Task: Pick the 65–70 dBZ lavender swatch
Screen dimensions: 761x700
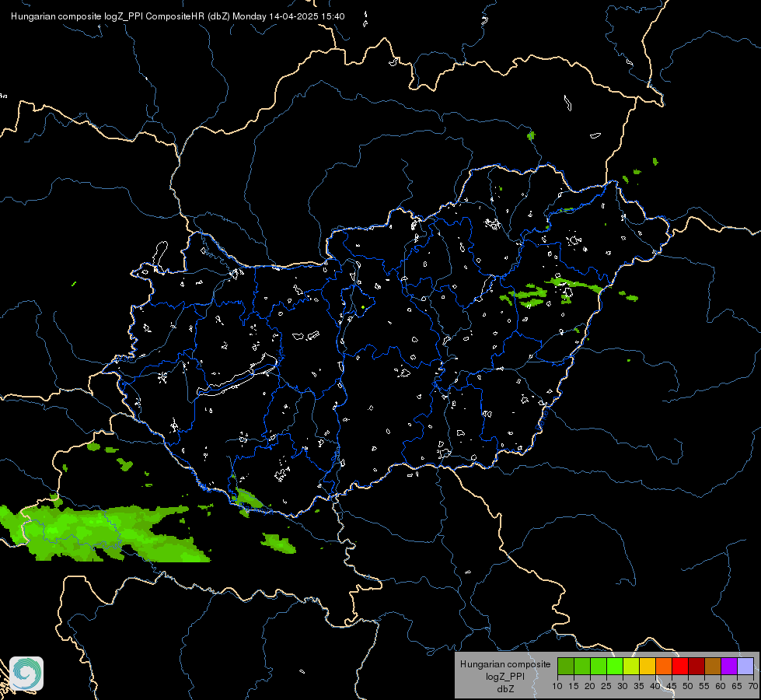Action: tap(745, 666)
